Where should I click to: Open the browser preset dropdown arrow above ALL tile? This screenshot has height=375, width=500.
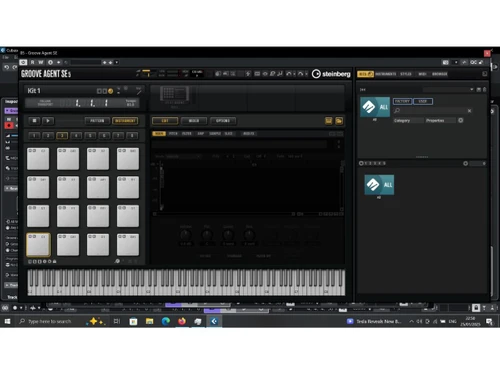[x=471, y=89]
